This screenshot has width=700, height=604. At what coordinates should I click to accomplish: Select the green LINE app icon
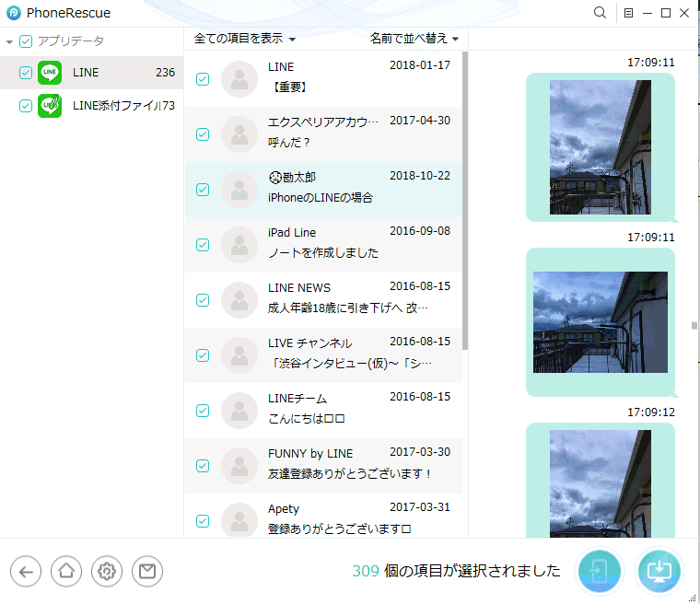pyautogui.click(x=50, y=73)
